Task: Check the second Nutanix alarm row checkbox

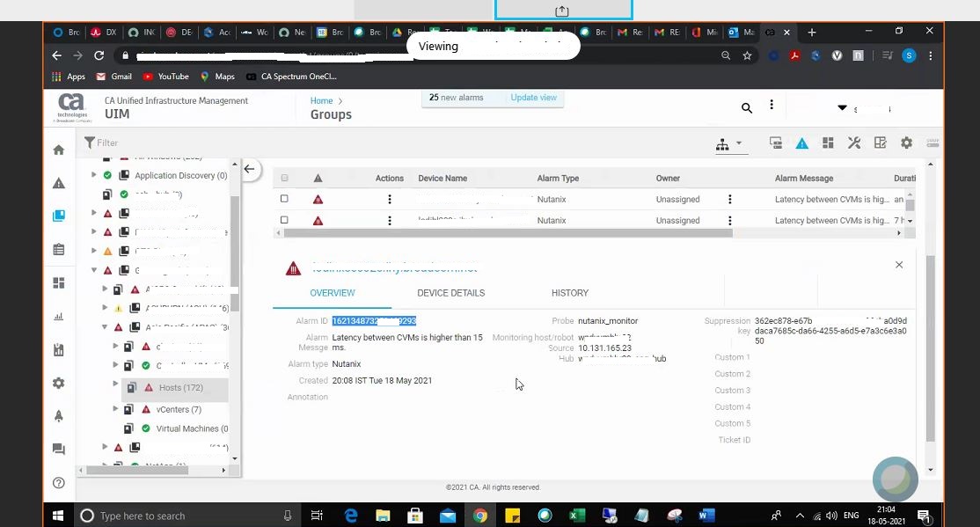Action: 284,220
